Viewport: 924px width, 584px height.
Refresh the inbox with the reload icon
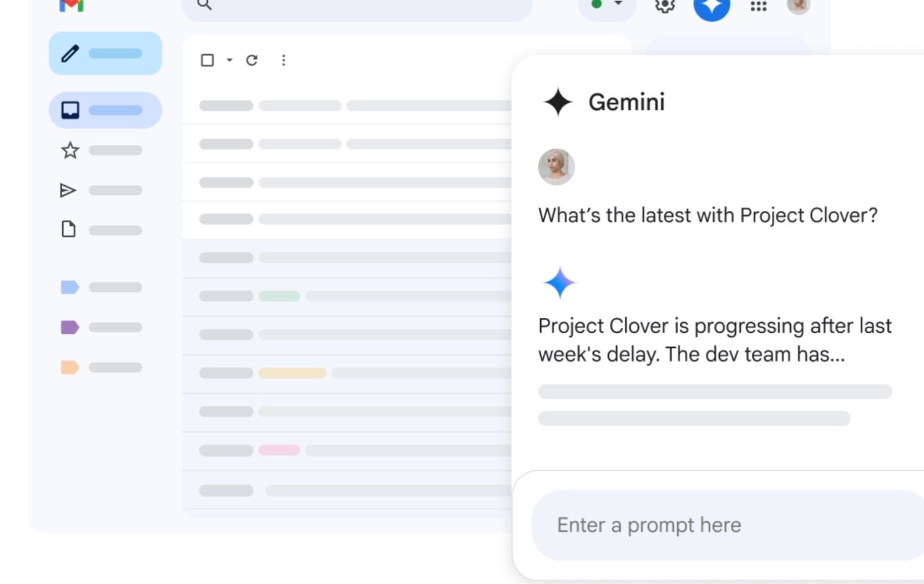coord(253,60)
